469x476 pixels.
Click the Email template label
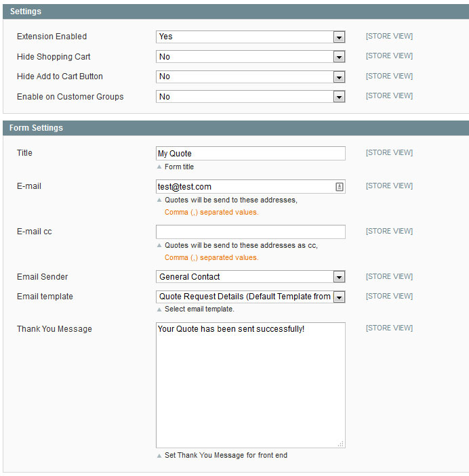pyautogui.click(x=45, y=297)
